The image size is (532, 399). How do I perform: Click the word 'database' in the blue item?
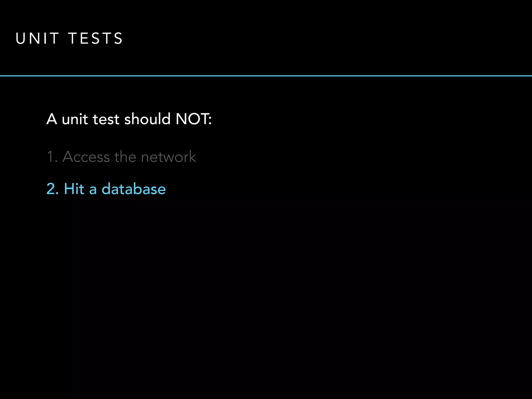point(134,189)
